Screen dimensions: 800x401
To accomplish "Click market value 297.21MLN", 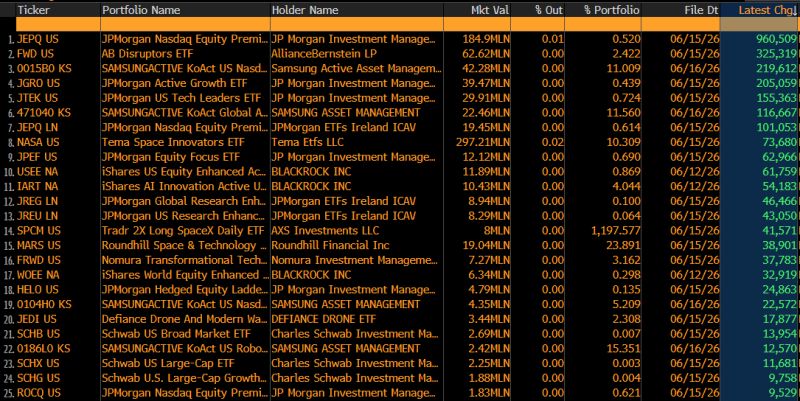I will 483,142.
